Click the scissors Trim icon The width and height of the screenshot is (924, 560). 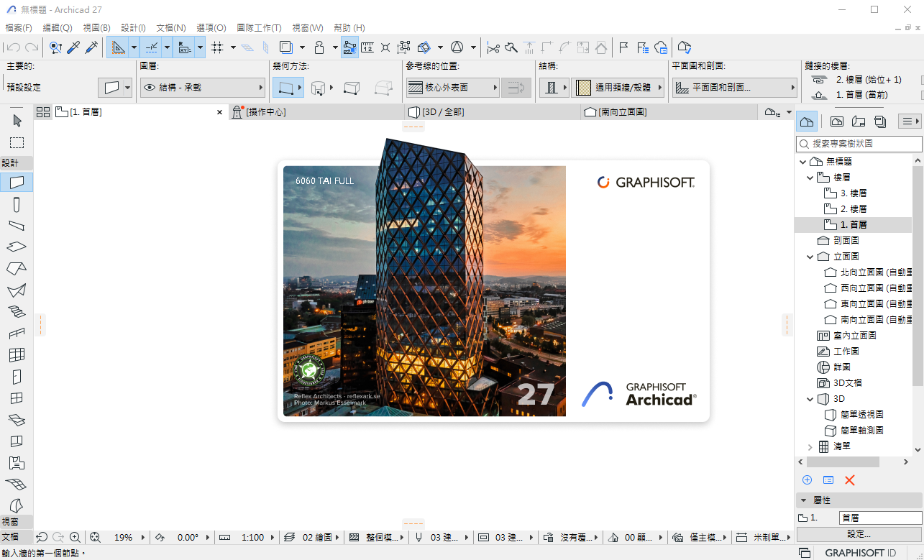coord(493,47)
